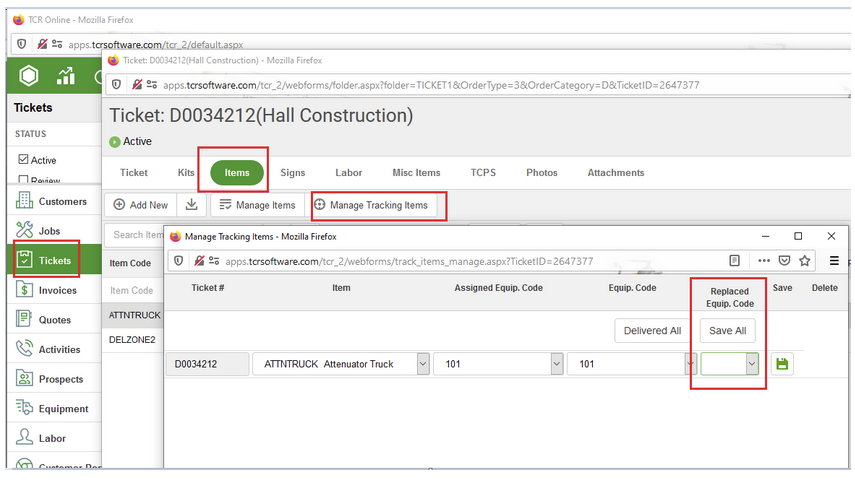Image resolution: width=855 pixels, height=483 pixels.
Task: Expand the ATTNTRUCK Attenuator Truck item dropdown
Action: click(423, 364)
